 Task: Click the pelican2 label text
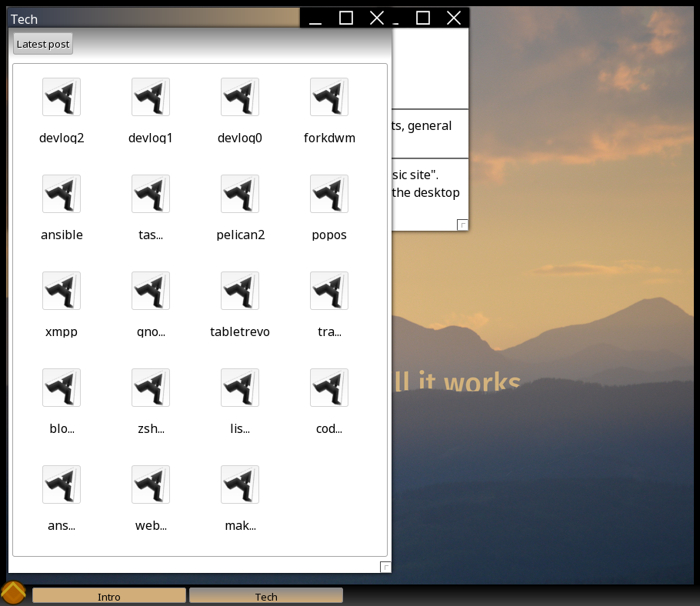click(x=241, y=235)
